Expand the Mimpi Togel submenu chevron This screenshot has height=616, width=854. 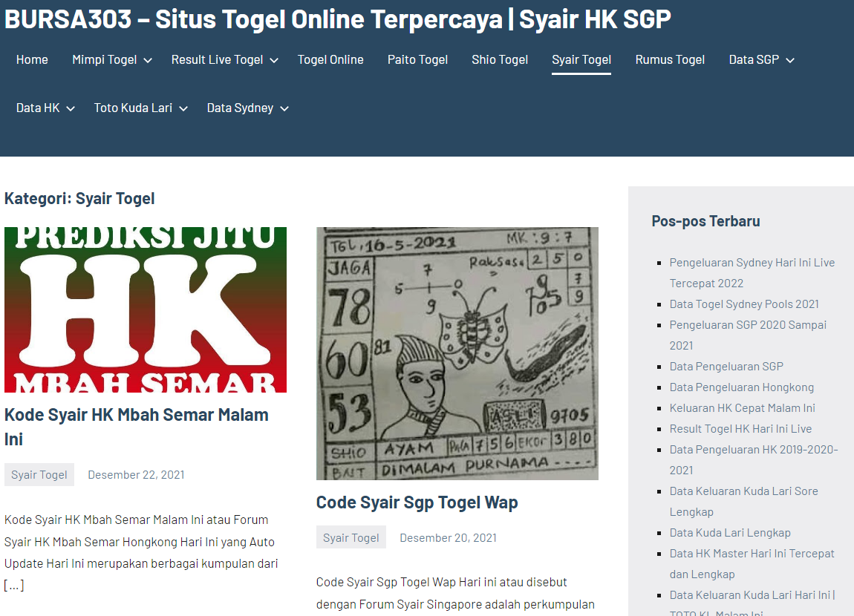tap(148, 60)
